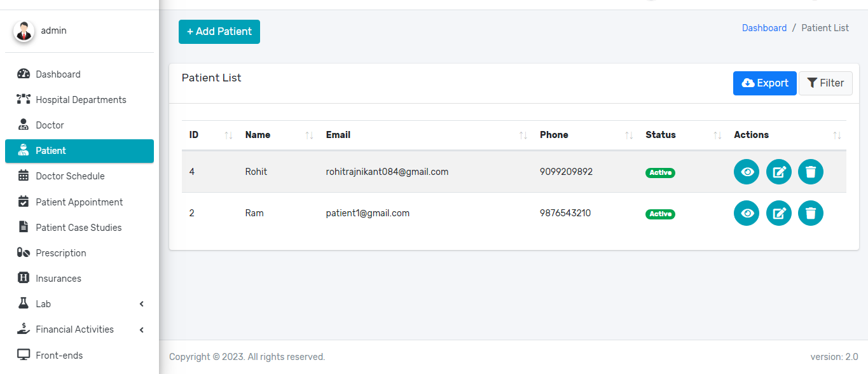Viewport: 868px width, 374px height.
Task: Click the delete icon for patient Rohit
Action: [x=810, y=172]
